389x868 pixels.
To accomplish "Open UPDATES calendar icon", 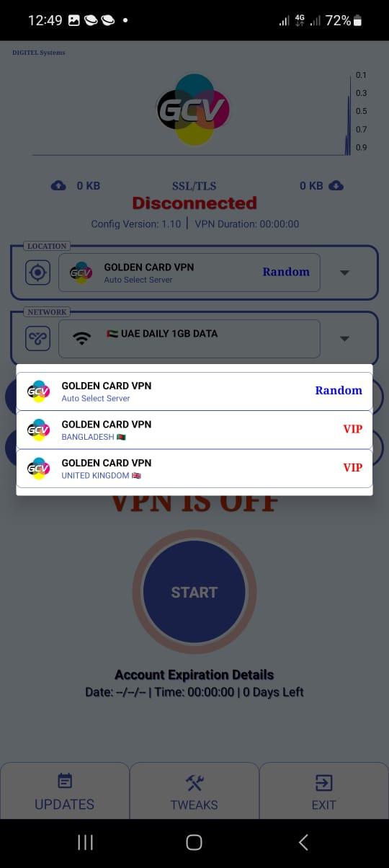I will 65,781.
